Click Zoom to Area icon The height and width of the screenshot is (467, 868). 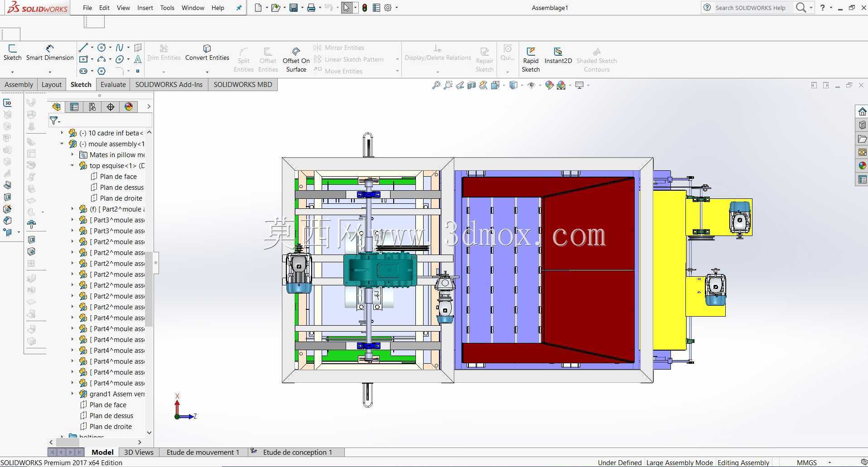tap(448, 85)
